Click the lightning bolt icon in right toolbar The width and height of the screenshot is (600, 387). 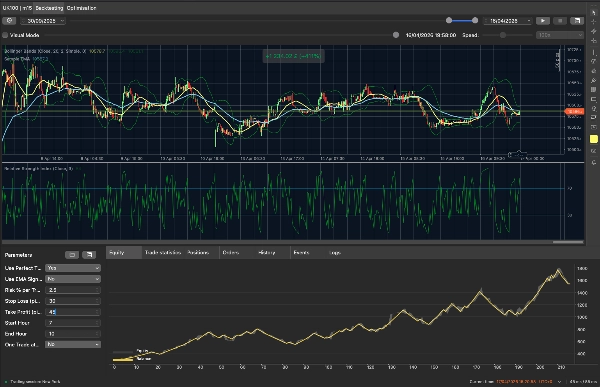click(x=593, y=31)
